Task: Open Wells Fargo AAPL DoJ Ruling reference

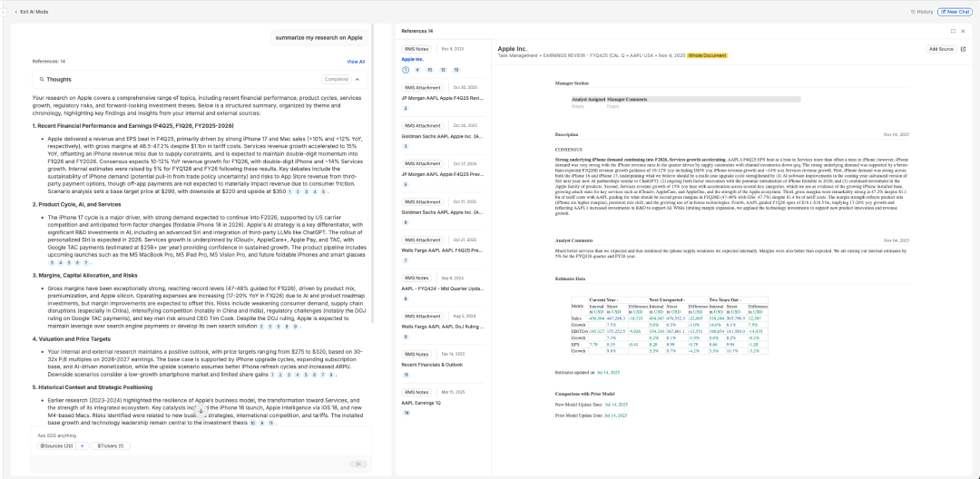Action: point(442,327)
